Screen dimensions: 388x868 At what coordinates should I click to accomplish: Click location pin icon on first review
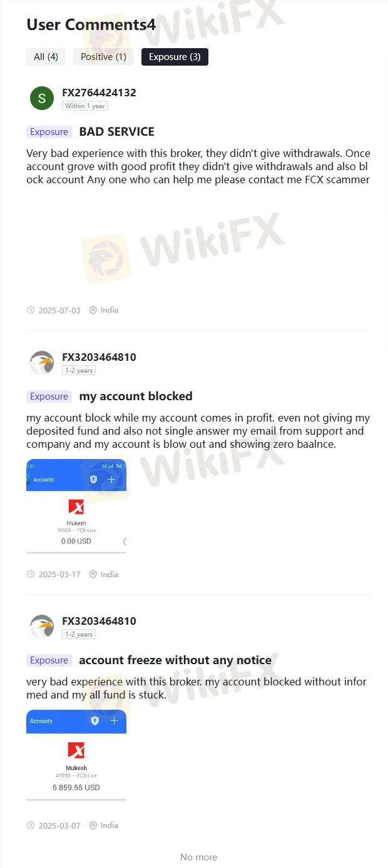tap(93, 310)
